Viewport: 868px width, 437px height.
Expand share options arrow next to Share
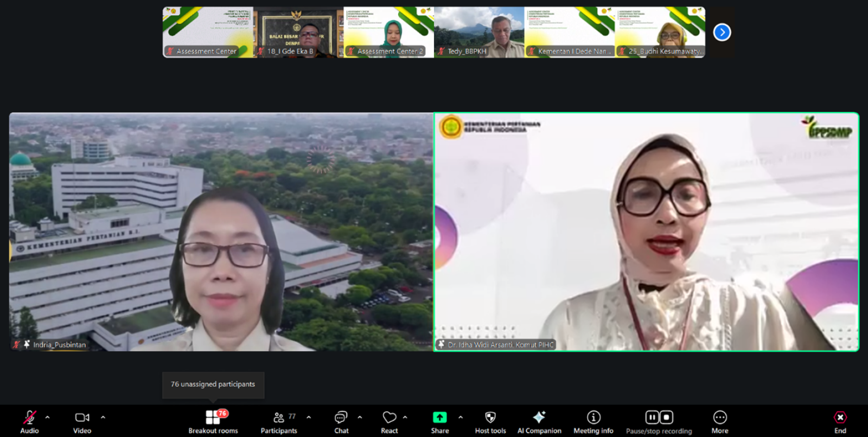click(x=461, y=417)
